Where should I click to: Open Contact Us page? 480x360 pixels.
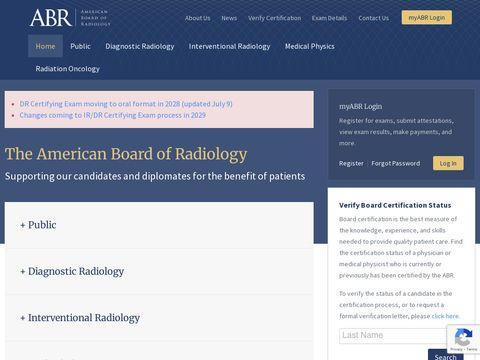click(x=374, y=18)
